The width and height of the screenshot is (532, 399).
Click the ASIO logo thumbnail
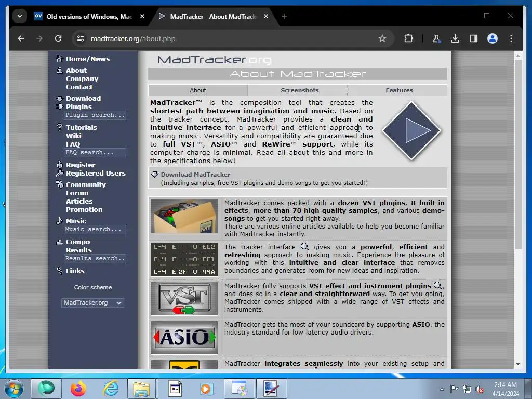click(184, 337)
